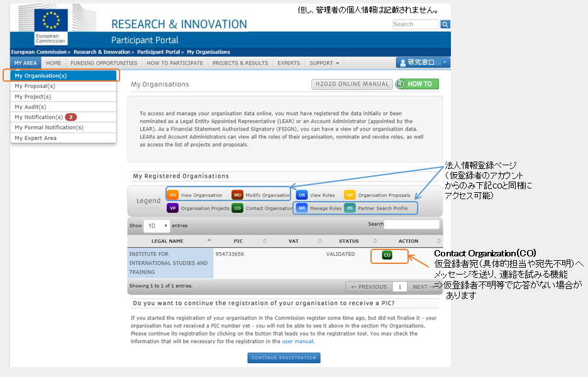Click the RESEARCH & INNOVATION header title

(x=179, y=25)
